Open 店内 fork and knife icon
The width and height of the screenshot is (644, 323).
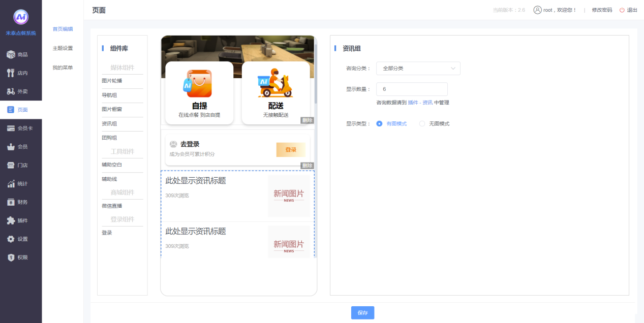pyautogui.click(x=11, y=73)
